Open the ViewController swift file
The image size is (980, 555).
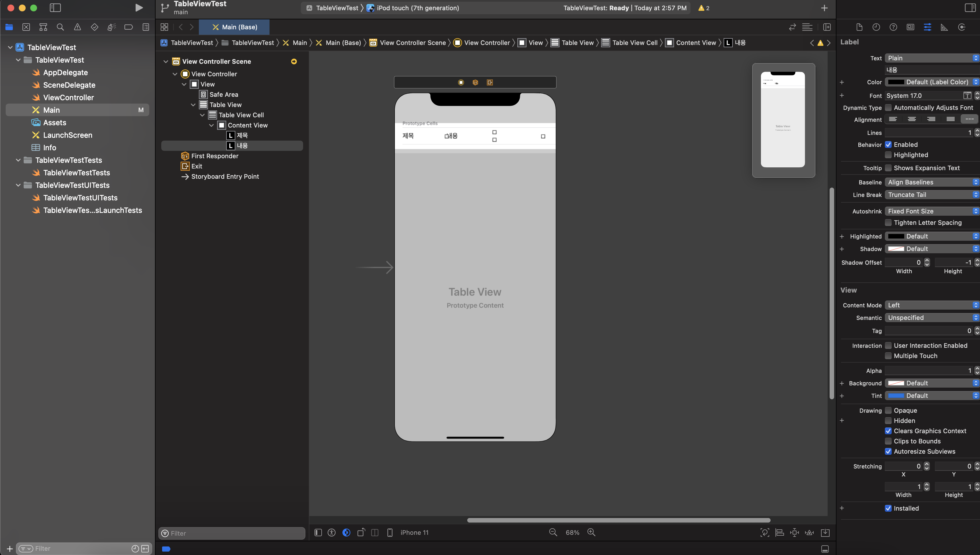68,97
